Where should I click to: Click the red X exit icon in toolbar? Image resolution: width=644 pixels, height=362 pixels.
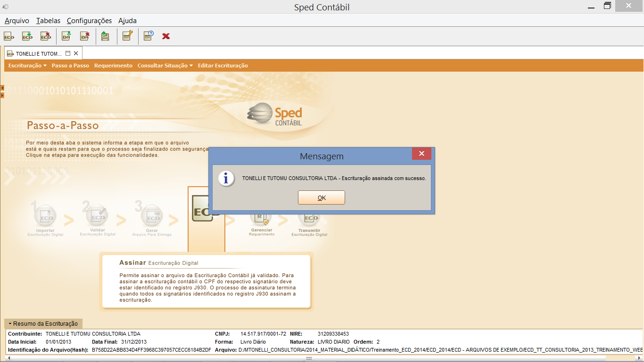166,36
